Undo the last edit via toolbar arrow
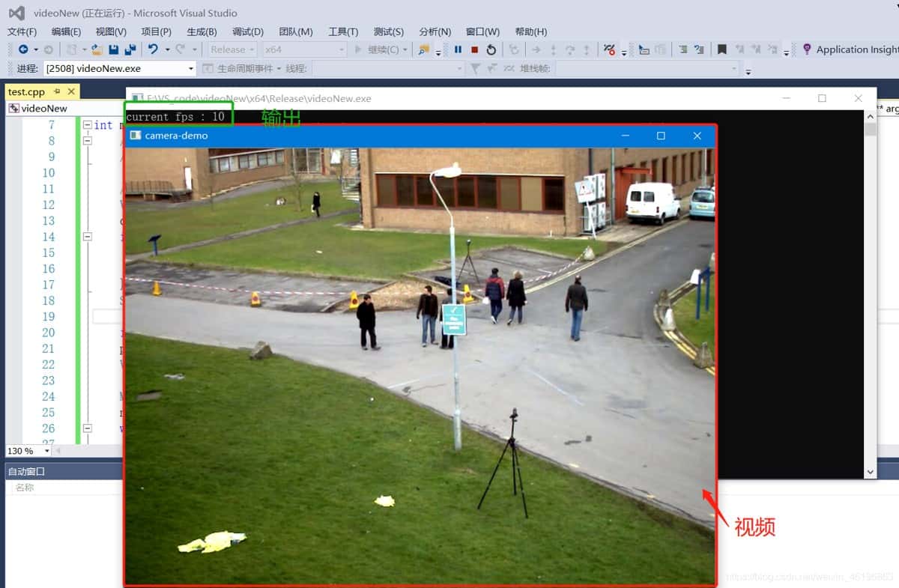899x588 pixels. pos(153,49)
